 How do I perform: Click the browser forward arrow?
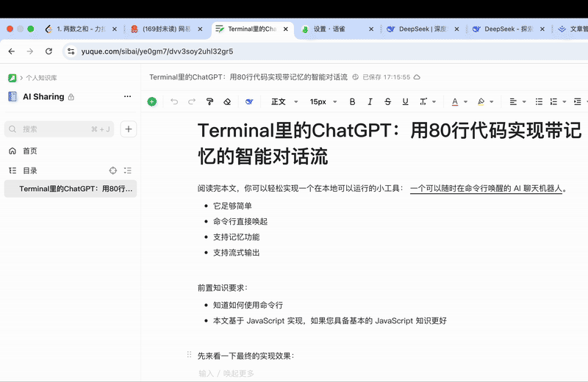30,51
